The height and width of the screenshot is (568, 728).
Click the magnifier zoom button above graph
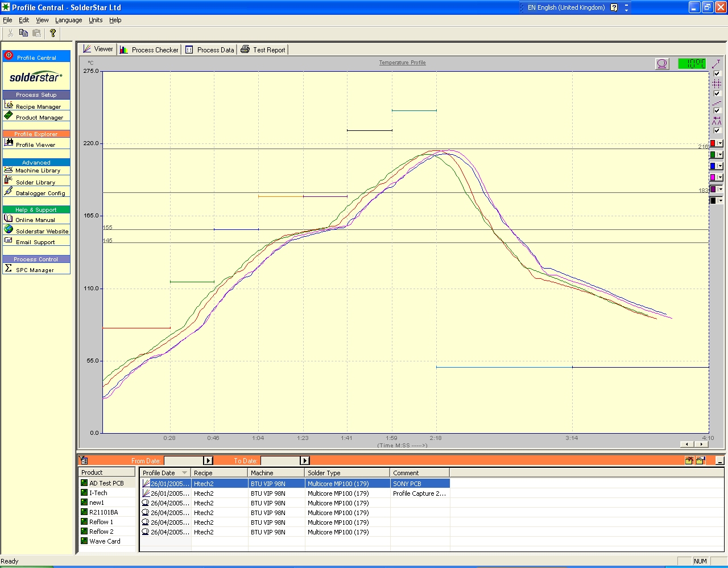point(662,64)
